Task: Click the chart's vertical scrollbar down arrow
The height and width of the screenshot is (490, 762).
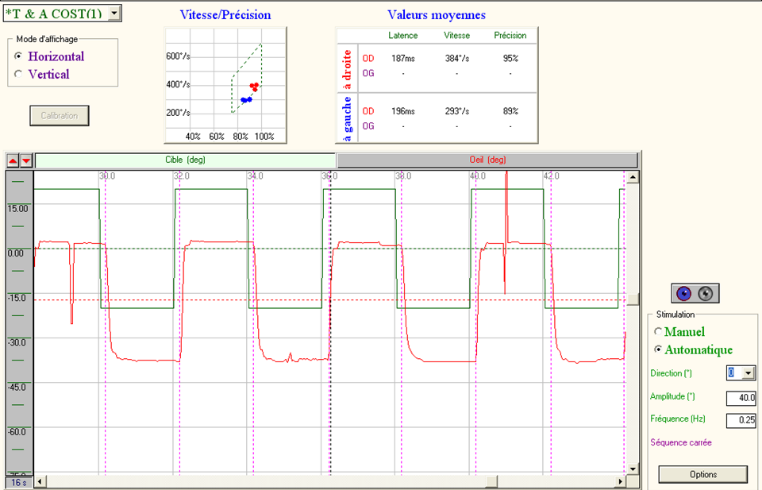Action: [632, 469]
